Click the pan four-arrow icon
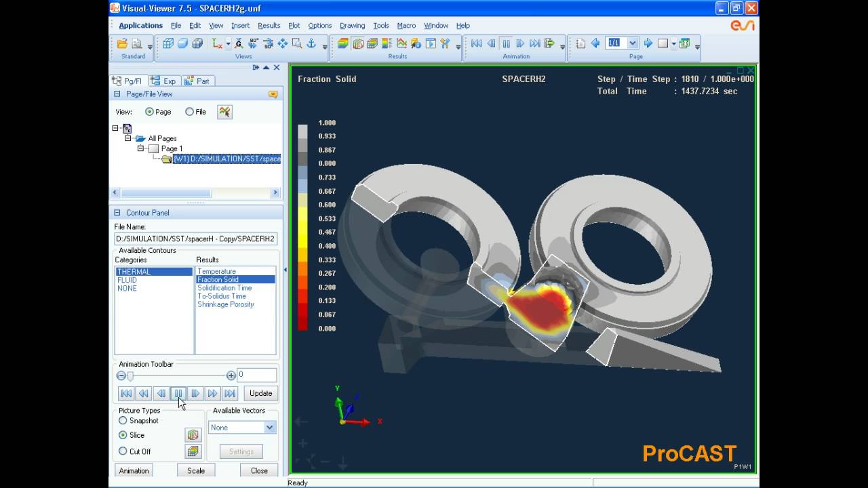The image size is (868, 488). click(x=283, y=43)
